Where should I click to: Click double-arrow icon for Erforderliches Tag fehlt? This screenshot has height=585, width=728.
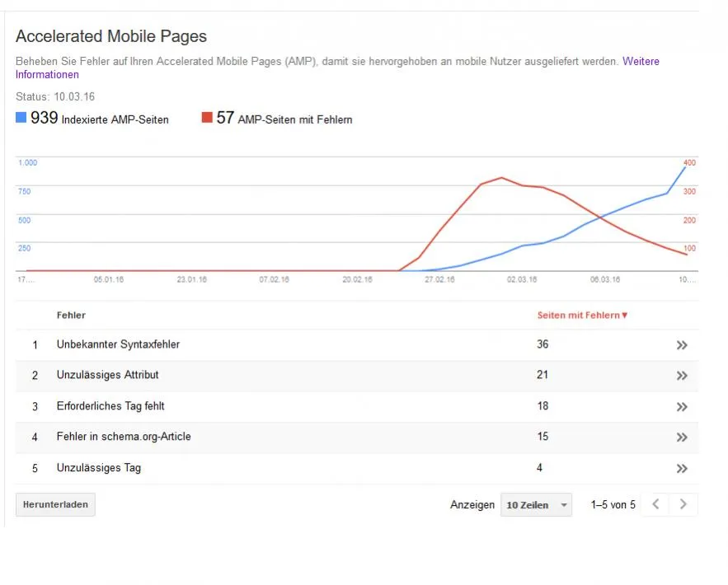point(682,407)
